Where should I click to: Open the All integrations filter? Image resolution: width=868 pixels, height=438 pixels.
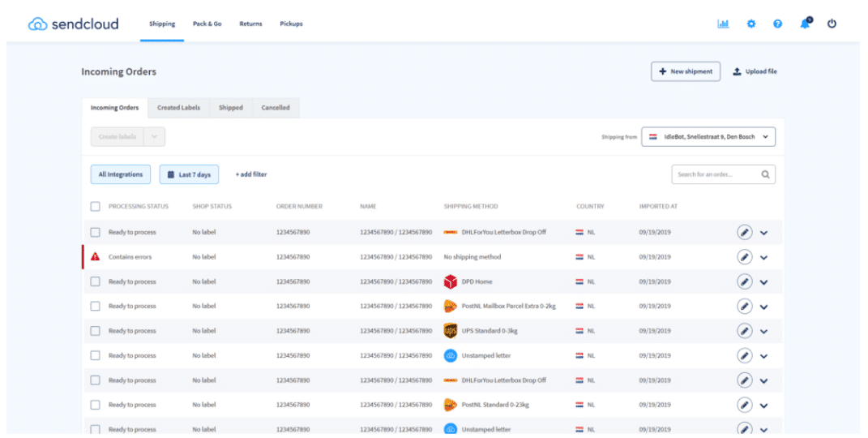[x=121, y=174]
